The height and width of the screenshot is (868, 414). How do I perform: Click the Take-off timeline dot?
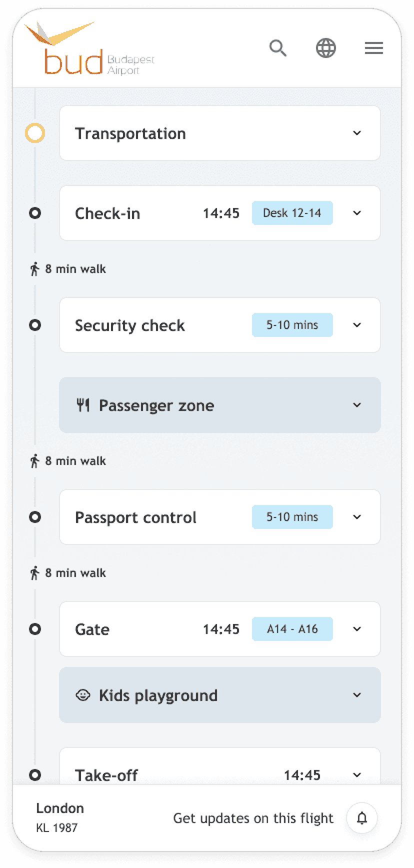[x=35, y=775]
